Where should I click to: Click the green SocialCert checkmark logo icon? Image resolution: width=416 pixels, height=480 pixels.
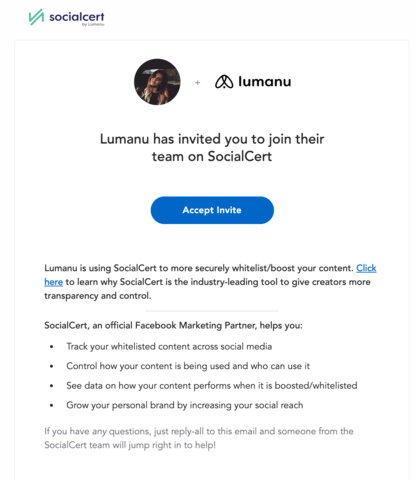[x=36, y=17]
